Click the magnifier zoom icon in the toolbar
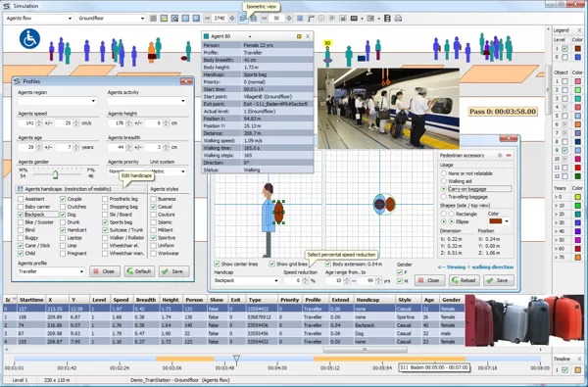The width and height of the screenshot is (588, 387). point(174,18)
